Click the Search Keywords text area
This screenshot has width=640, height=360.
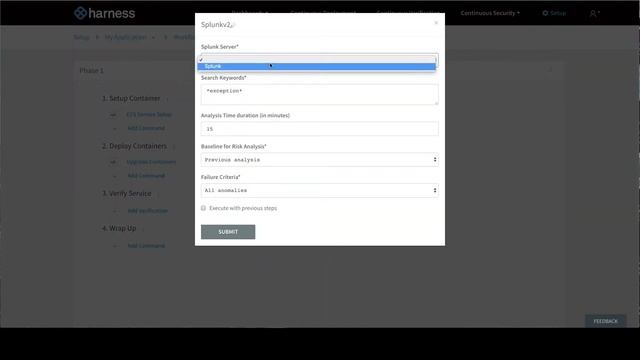pyautogui.click(x=320, y=94)
